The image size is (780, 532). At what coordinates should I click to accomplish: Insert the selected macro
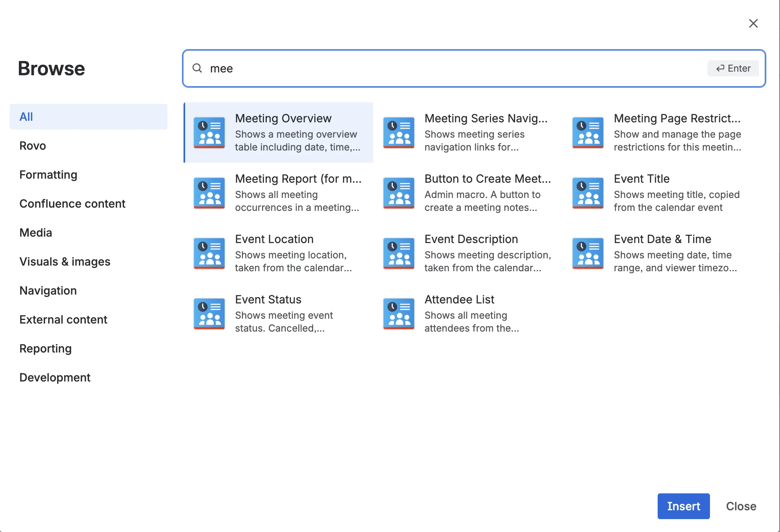click(683, 506)
